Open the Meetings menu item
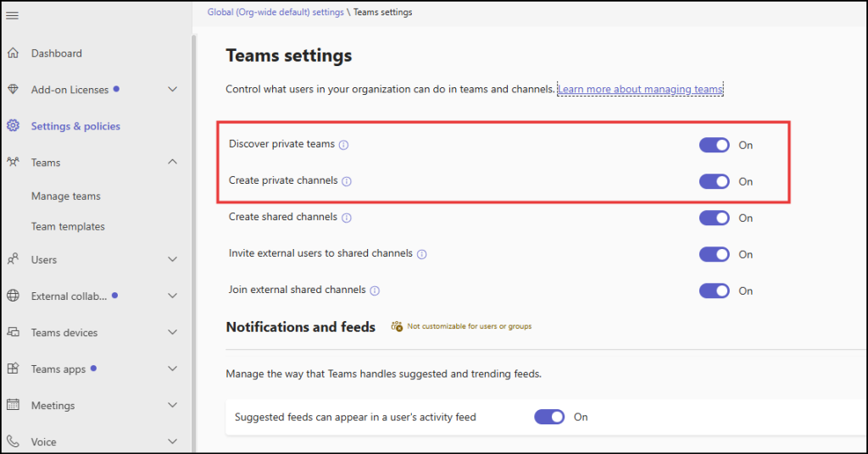Viewport: 868px width, 454px height. (53, 406)
